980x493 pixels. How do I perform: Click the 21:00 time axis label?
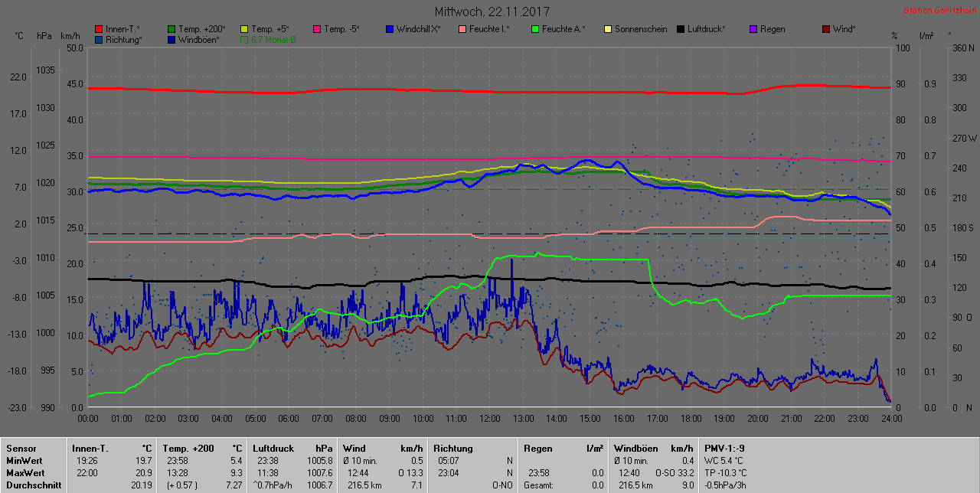(x=792, y=419)
